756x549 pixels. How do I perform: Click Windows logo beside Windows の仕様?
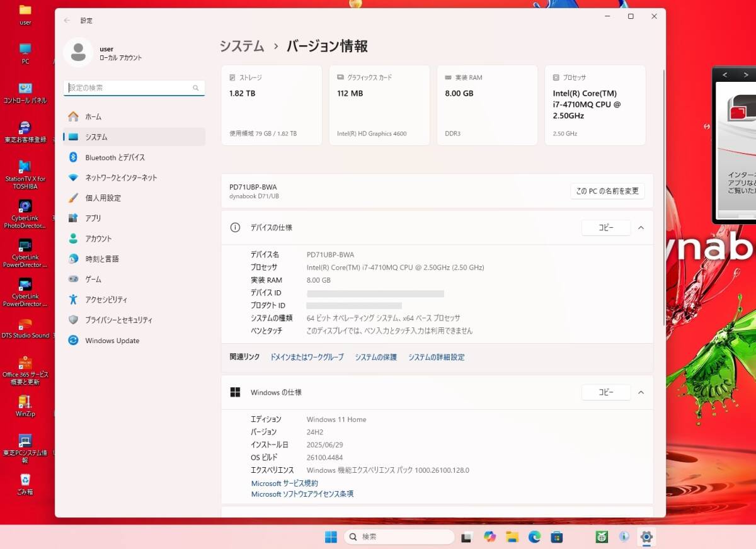click(235, 392)
